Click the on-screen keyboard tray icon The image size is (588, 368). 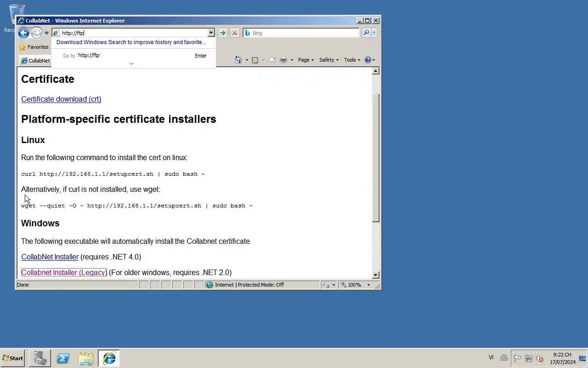(504, 358)
